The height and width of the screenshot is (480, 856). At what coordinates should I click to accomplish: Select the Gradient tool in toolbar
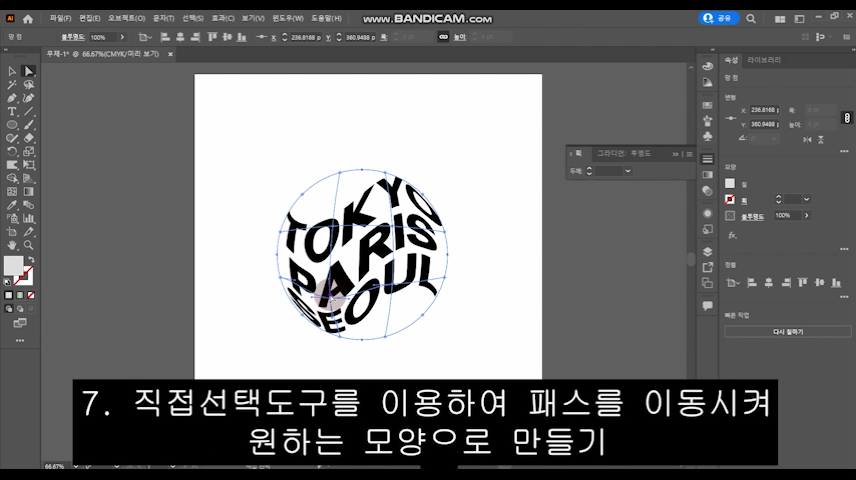28,192
